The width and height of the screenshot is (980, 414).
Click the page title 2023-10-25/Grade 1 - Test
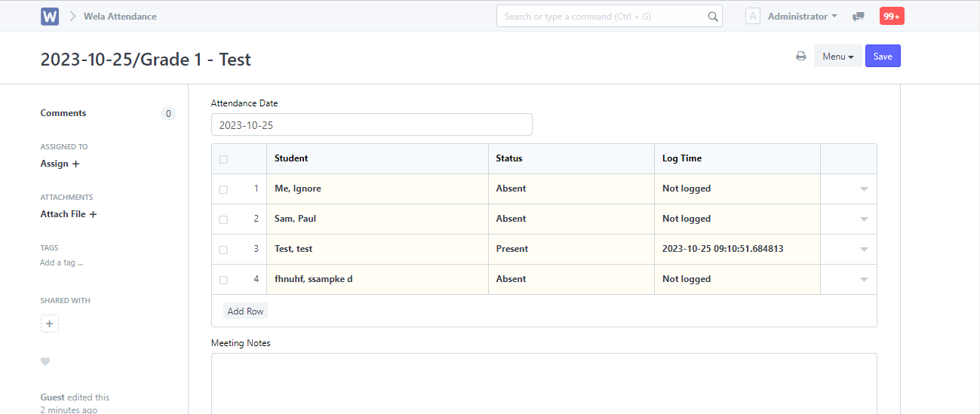coord(146,59)
